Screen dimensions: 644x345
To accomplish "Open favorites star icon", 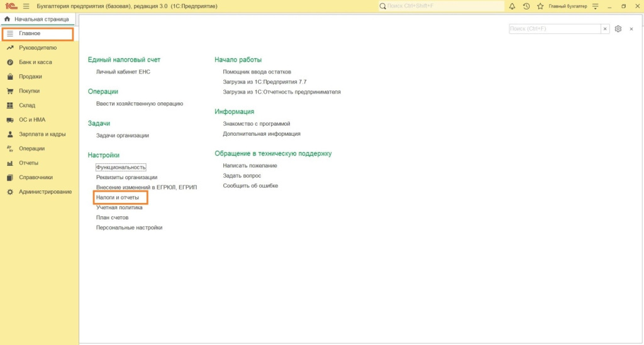I will pyautogui.click(x=540, y=6).
